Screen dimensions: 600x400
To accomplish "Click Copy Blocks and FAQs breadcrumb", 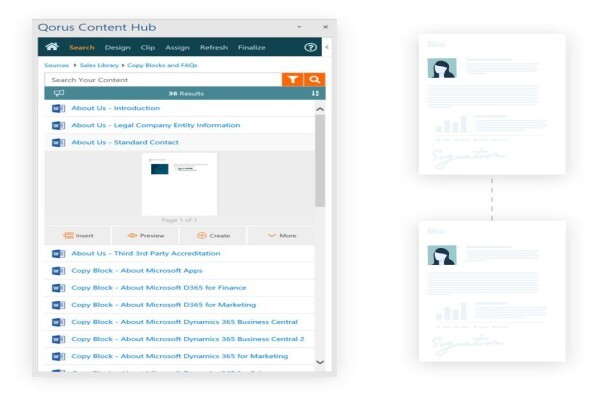I will (x=162, y=65).
